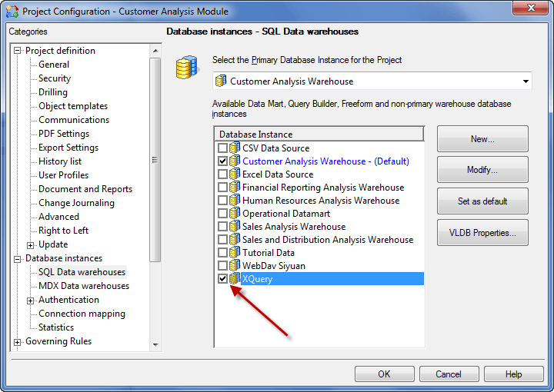
Task: Click the WebDav Siyuan database icon
Action: click(235, 266)
